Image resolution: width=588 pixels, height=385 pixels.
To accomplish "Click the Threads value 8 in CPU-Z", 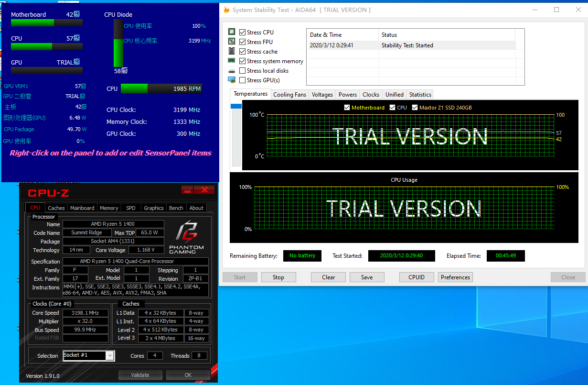I will tap(199, 356).
